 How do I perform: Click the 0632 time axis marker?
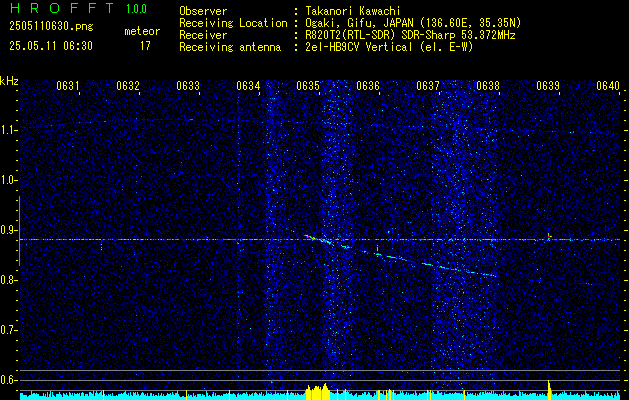128,86
